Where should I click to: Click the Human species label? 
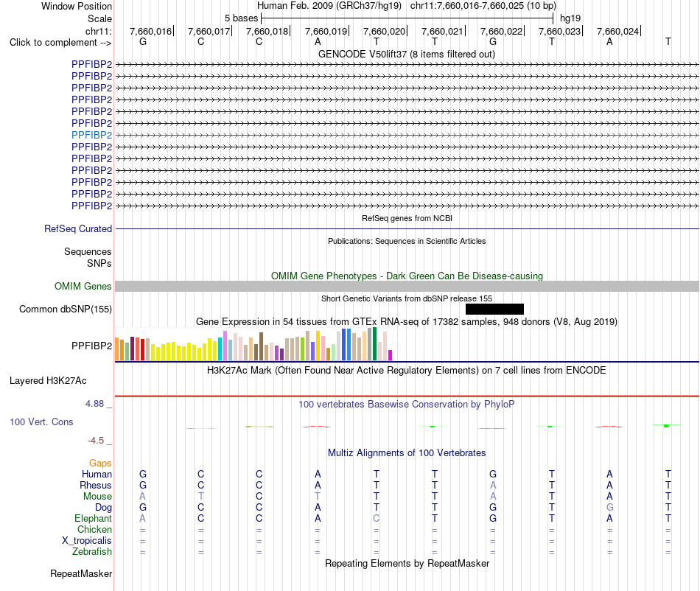[x=97, y=474]
